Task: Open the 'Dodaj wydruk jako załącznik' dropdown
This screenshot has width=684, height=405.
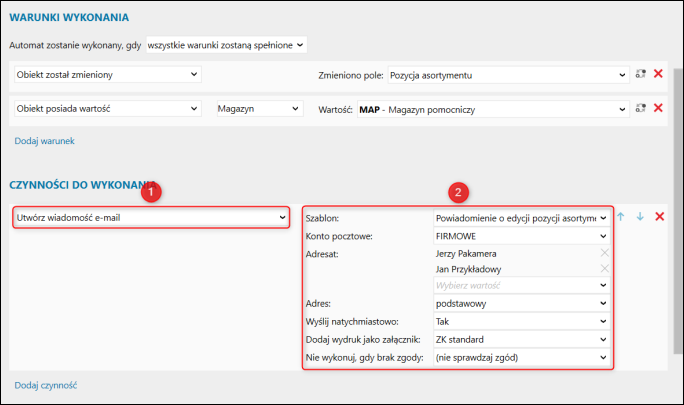Action: tap(520, 339)
